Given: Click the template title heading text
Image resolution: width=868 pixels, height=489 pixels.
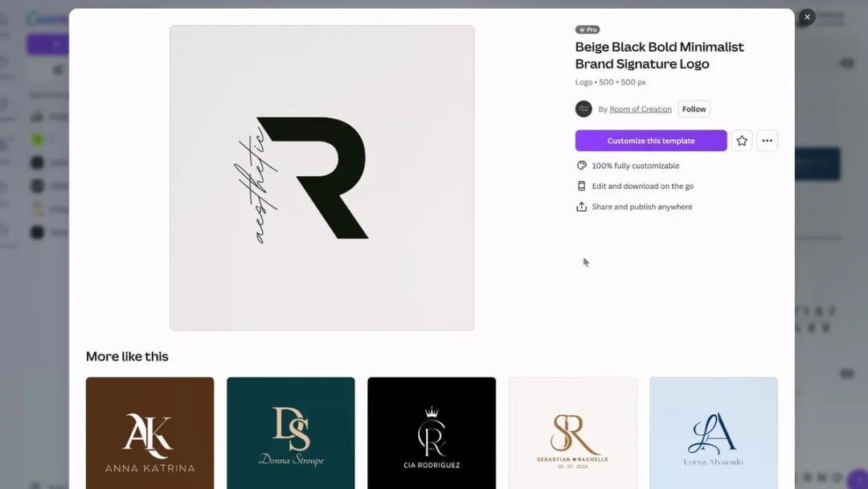Looking at the screenshot, I should [x=660, y=55].
